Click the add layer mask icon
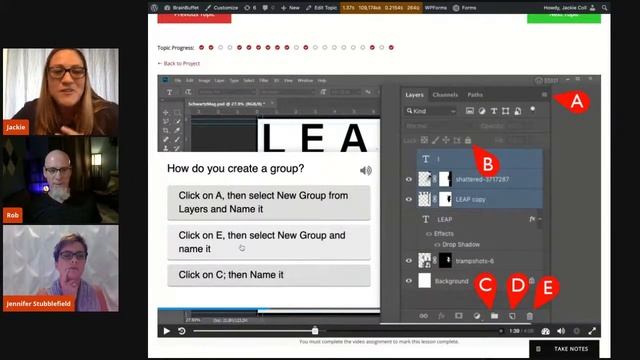This screenshot has width=640, height=360. [459, 316]
